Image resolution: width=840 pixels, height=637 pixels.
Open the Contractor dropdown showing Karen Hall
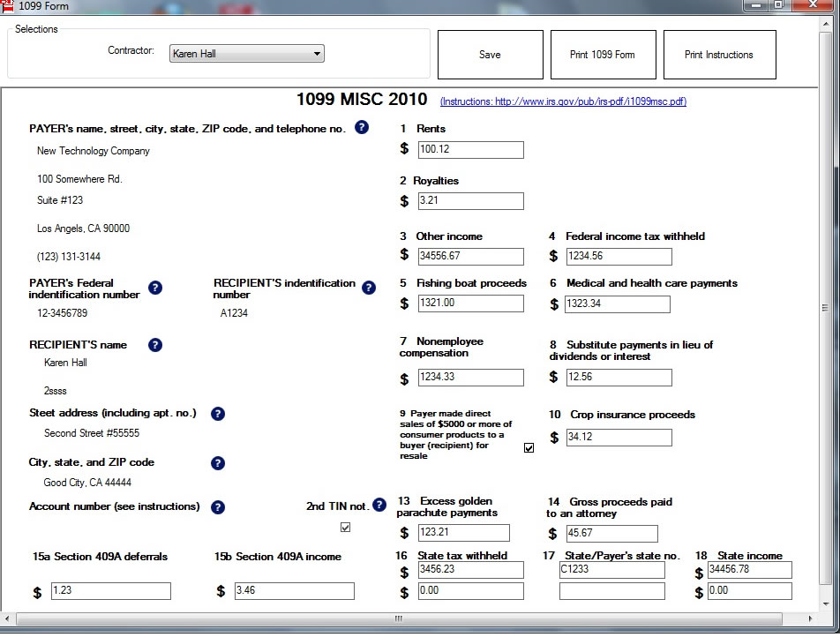pos(247,54)
